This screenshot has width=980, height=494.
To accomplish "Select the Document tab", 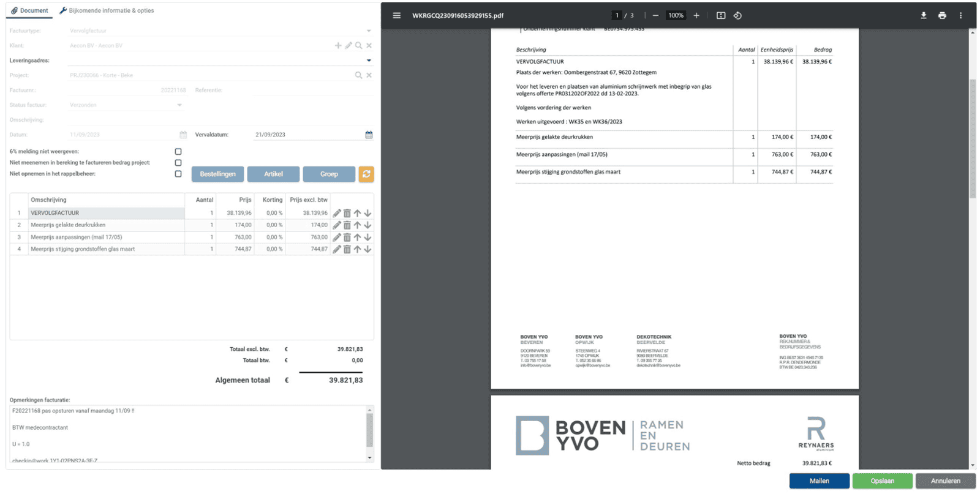I will point(29,10).
